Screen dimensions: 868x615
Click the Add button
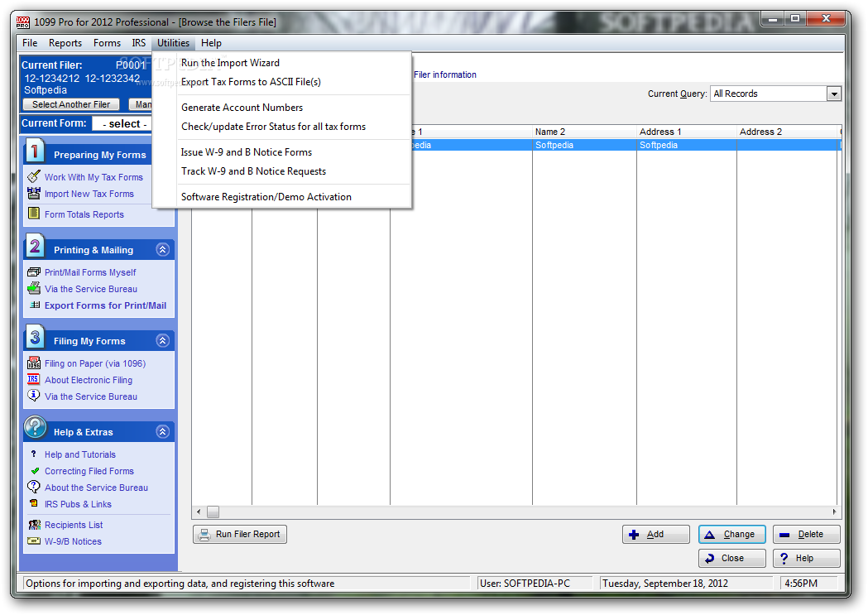(656, 534)
